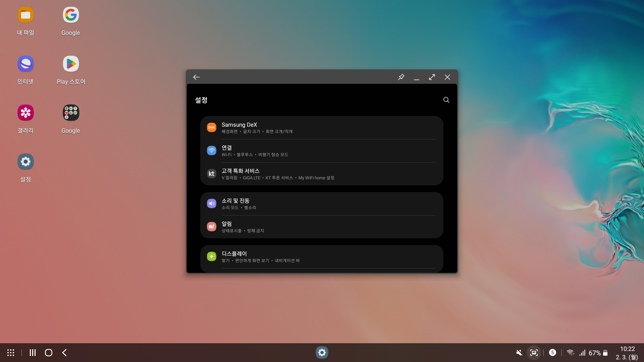Click the screen capture tray icon
Screen dimensions: 644x362
(x=534, y=353)
